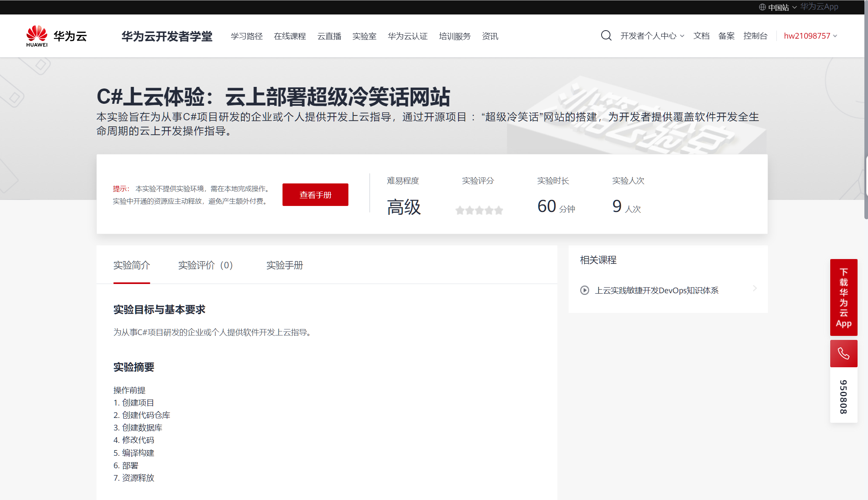The height and width of the screenshot is (500, 868).
Task: Open 上云实践敏捷开发DevOps知识体系 course link
Action: [x=656, y=290]
